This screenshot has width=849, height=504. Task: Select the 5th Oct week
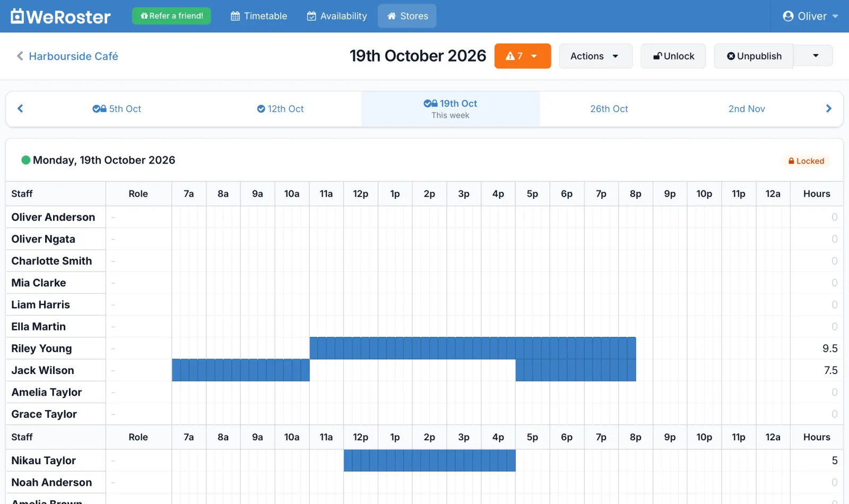point(117,109)
